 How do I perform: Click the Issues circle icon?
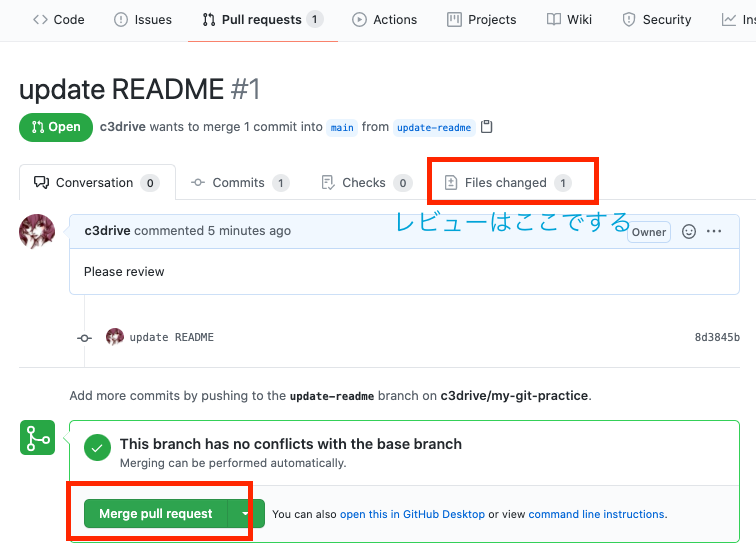pos(121,20)
